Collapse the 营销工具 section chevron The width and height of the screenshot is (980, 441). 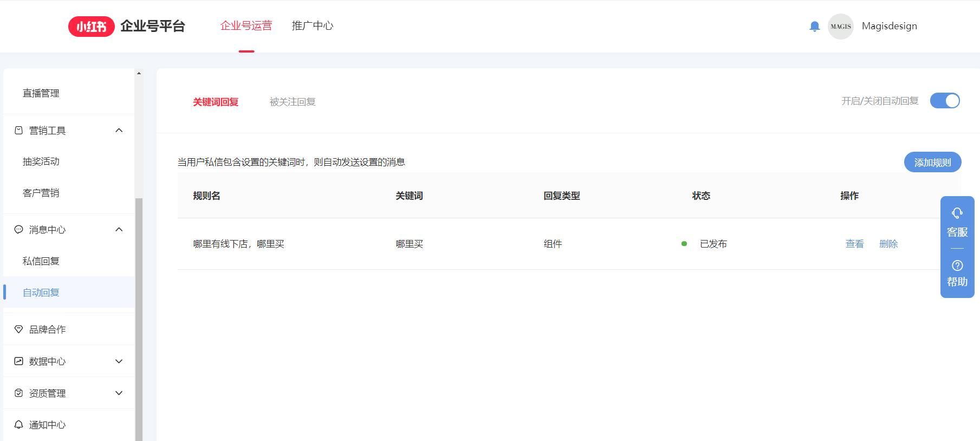pyautogui.click(x=119, y=131)
